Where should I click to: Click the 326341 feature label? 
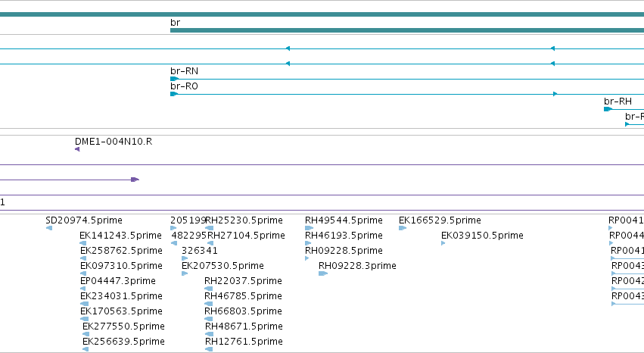tap(200, 251)
